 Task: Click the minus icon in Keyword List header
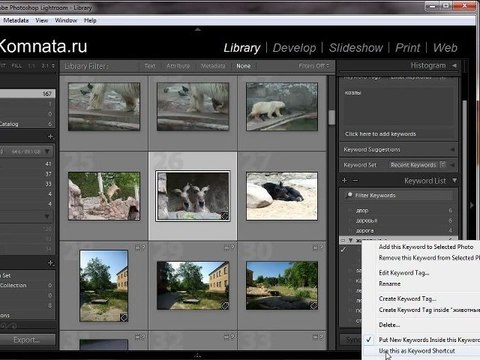355,180
